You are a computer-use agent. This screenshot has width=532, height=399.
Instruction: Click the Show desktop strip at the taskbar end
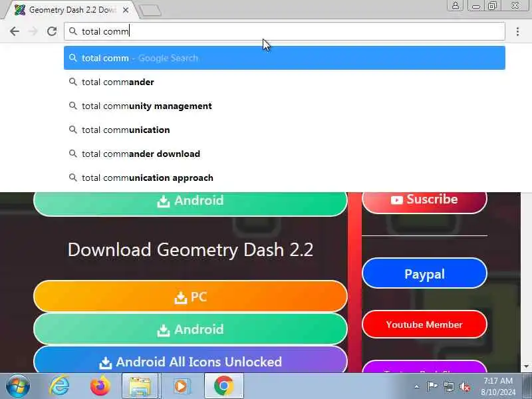(527, 386)
